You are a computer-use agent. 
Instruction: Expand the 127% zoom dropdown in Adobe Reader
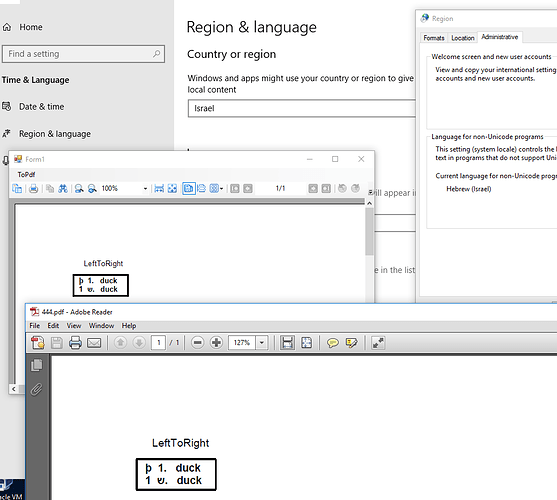(262, 343)
